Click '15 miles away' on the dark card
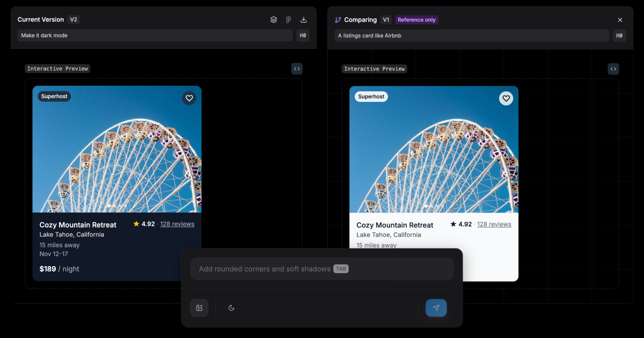644x338 pixels. 60,245
